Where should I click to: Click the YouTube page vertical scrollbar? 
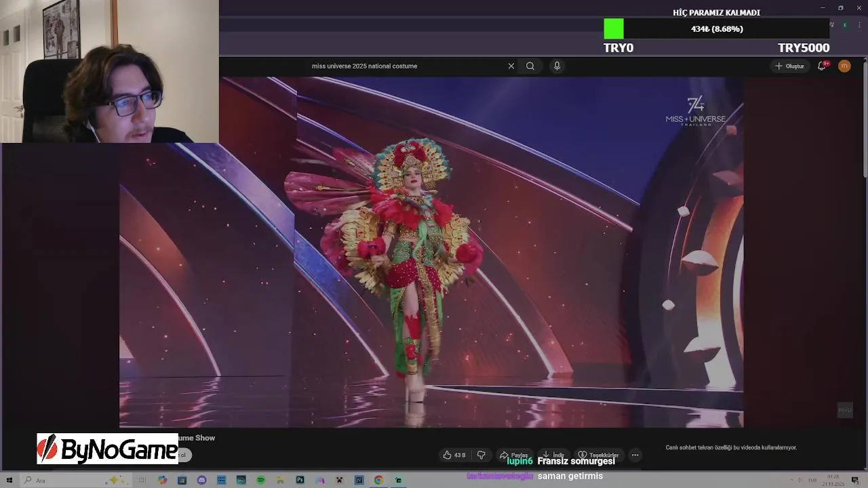pos(865,119)
